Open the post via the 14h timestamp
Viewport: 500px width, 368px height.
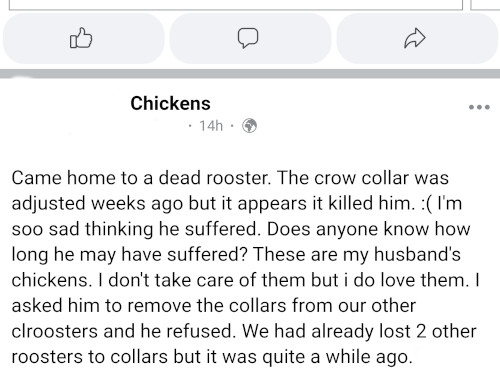click(211, 126)
